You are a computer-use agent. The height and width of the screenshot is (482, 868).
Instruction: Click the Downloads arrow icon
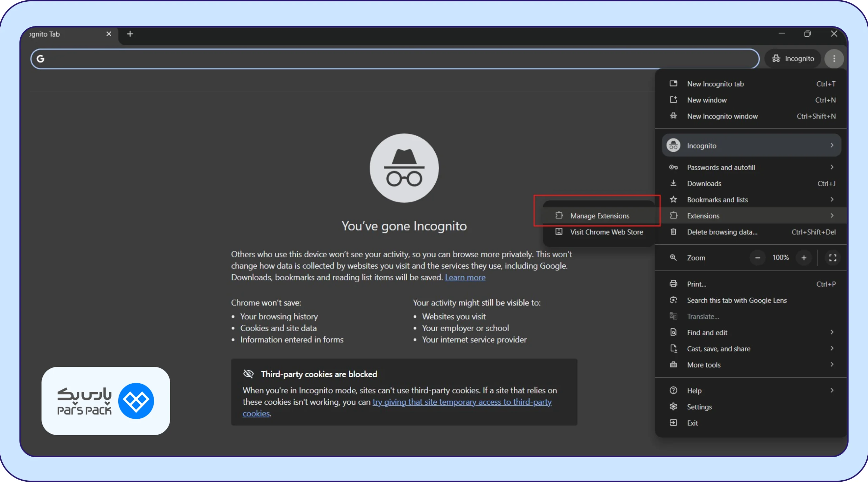pos(673,183)
